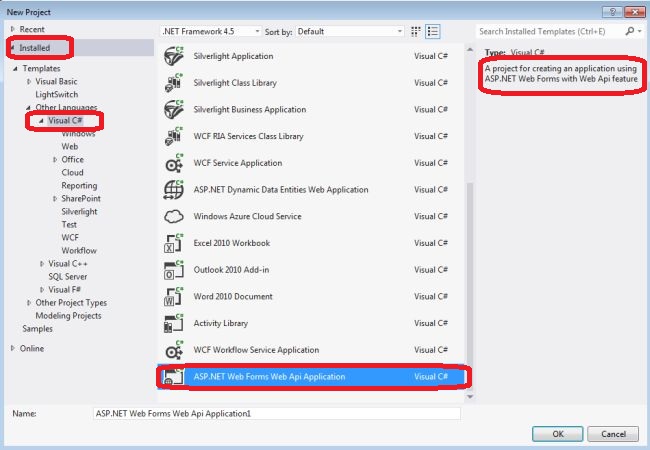The height and width of the screenshot is (450, 650).
Task: Click into the project Name field
Action: (x=277, y=414)
